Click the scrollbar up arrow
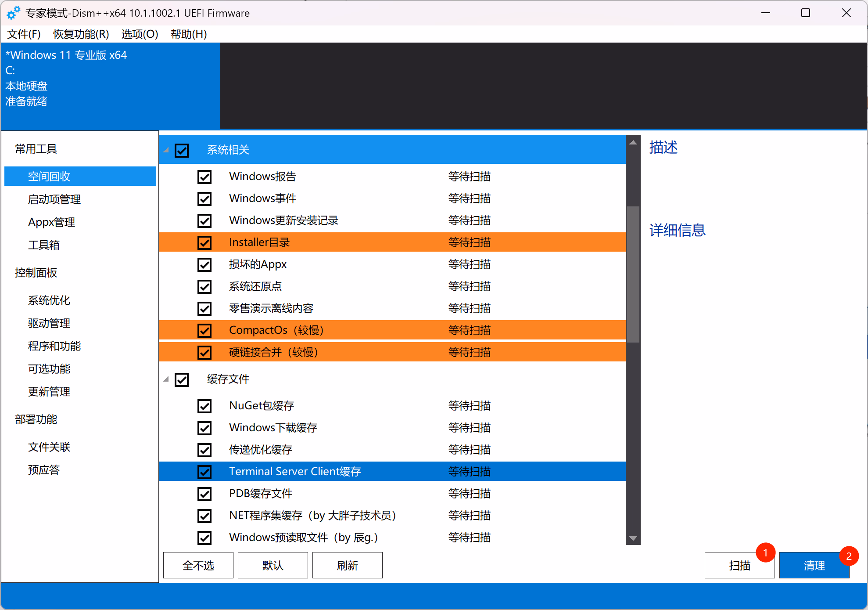 point(633,142)
